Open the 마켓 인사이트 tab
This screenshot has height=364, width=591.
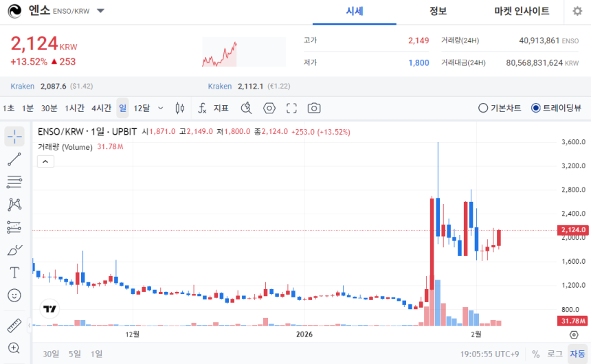522,11
